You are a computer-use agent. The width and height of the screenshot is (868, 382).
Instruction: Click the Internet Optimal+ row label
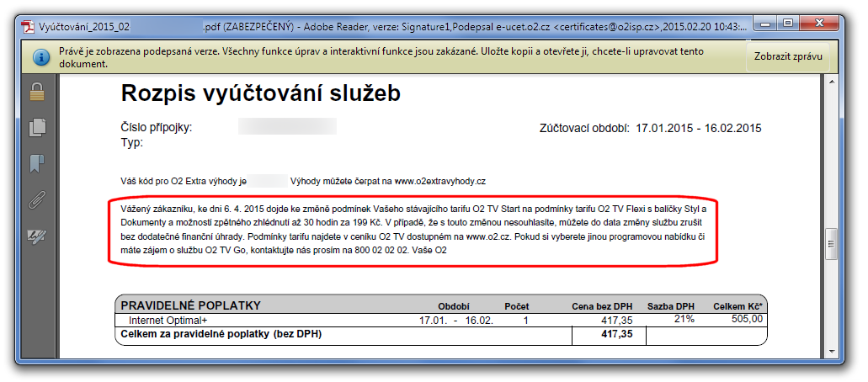[x=168, y=320]
